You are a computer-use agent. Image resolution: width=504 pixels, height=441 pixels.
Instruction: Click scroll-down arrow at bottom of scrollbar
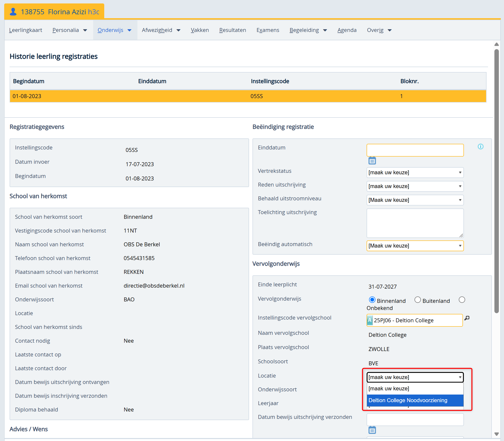496,434
